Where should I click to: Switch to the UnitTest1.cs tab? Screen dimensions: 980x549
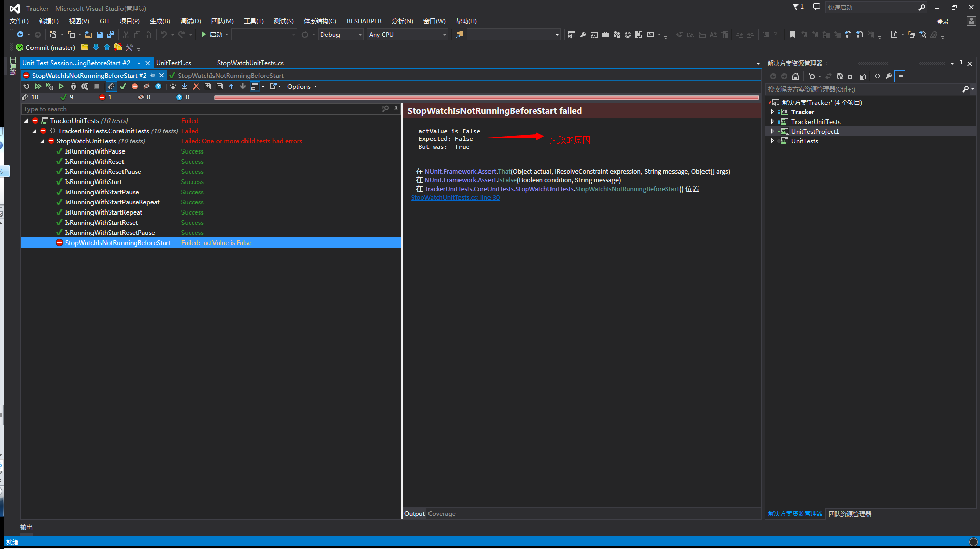click(x=173, y=63)
